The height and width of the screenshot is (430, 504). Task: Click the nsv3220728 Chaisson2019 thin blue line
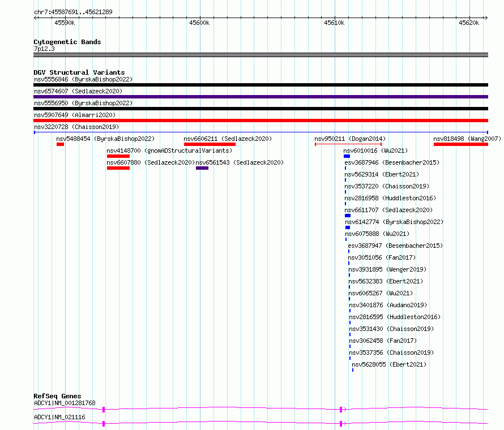[x=260, y=132]
